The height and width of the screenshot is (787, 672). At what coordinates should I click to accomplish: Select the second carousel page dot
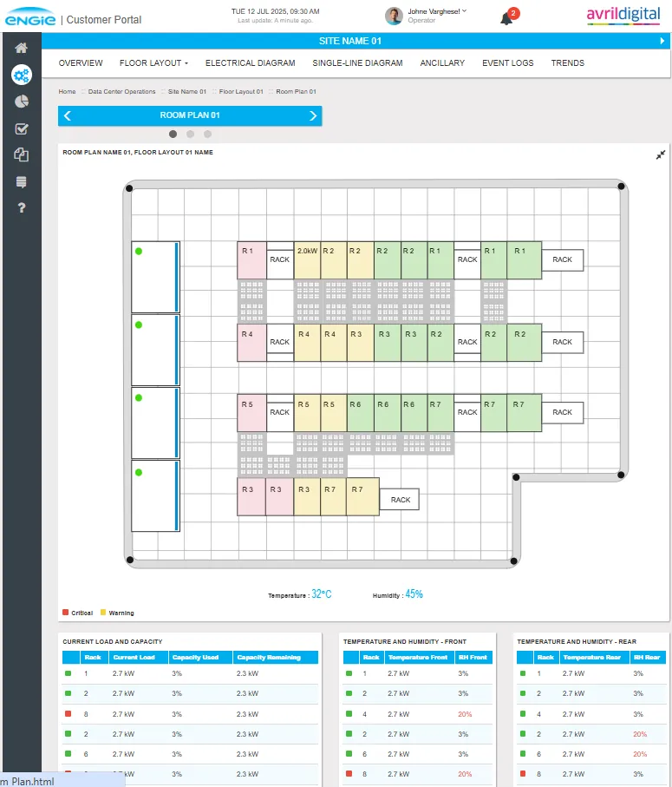point(190,134)
